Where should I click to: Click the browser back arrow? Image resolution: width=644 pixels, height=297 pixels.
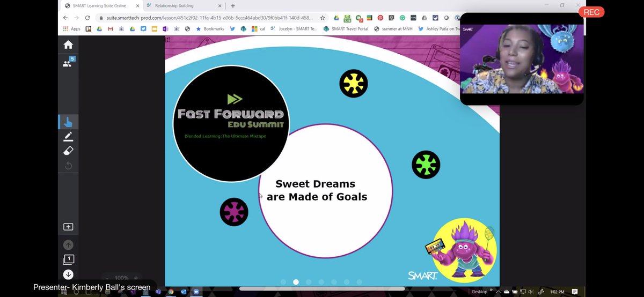65,18
